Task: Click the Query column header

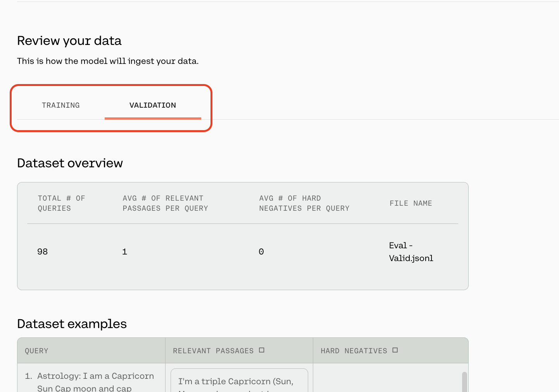Action: click(37, 351)
